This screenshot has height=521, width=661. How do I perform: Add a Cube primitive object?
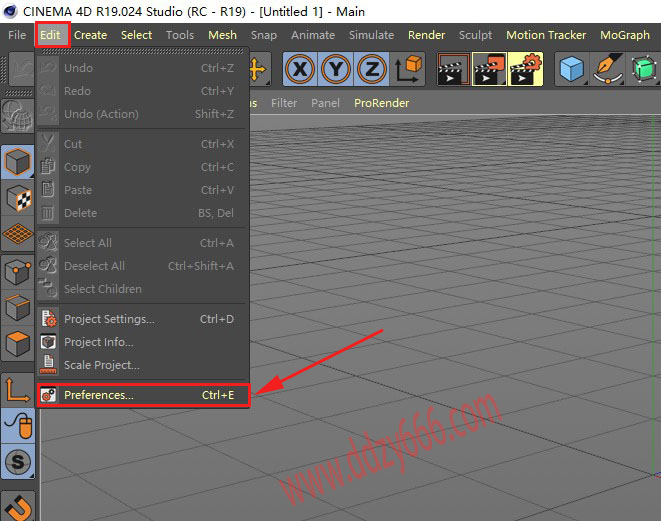(x=572, y=69)
